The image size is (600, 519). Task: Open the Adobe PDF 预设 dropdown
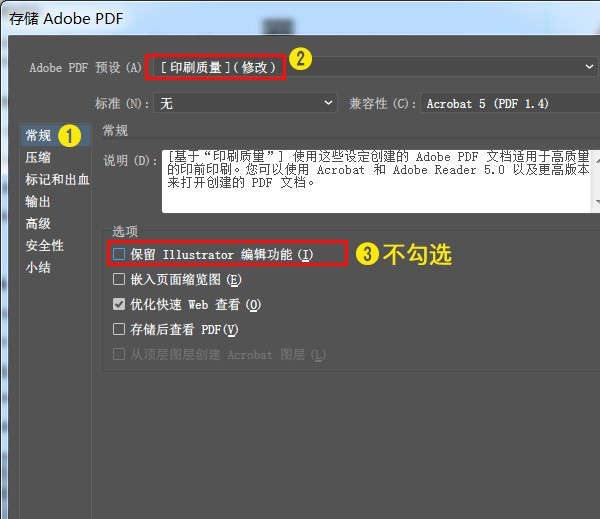click(x=375, y=67)
